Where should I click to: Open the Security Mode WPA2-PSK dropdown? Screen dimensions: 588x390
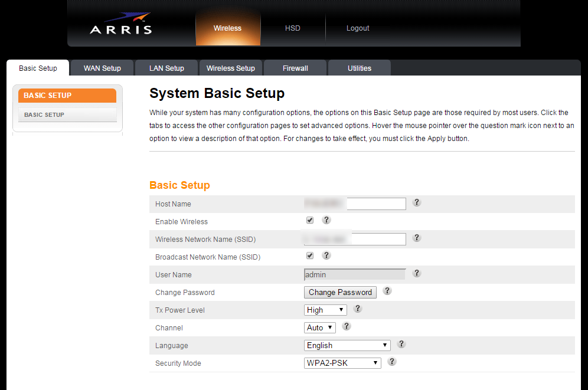(x=342, y=363)
